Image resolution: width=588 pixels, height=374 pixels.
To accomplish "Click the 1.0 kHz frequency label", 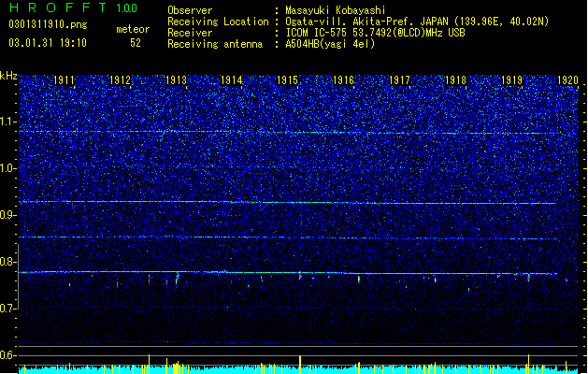I will [8, 168].
